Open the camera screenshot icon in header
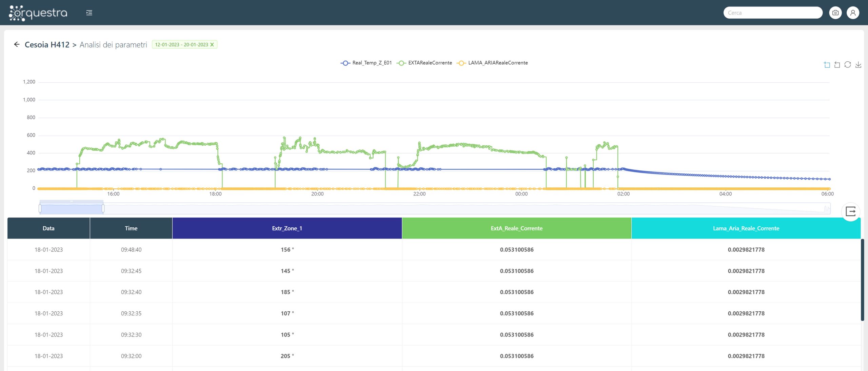The width and height of the screenshot is (868, 371). 835,13
